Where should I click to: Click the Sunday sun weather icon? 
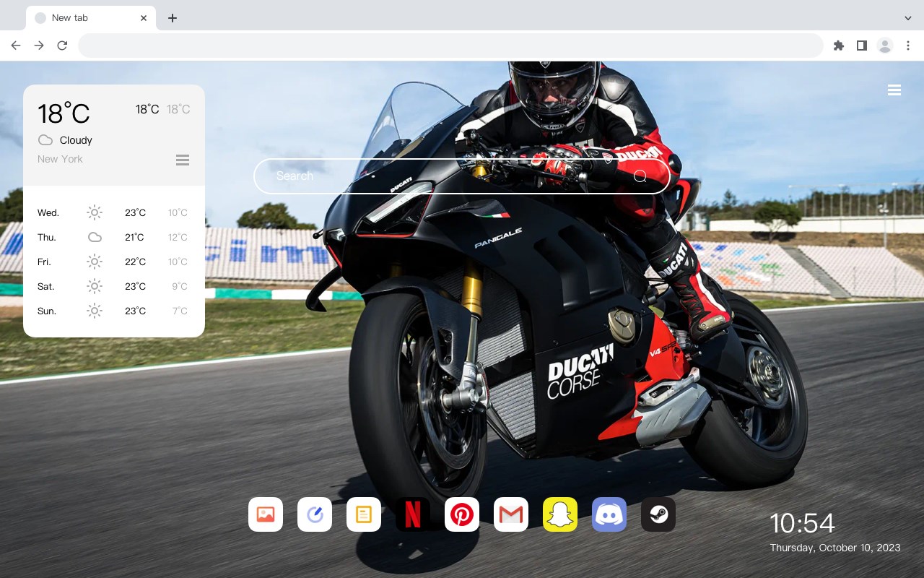pos(95,311)
